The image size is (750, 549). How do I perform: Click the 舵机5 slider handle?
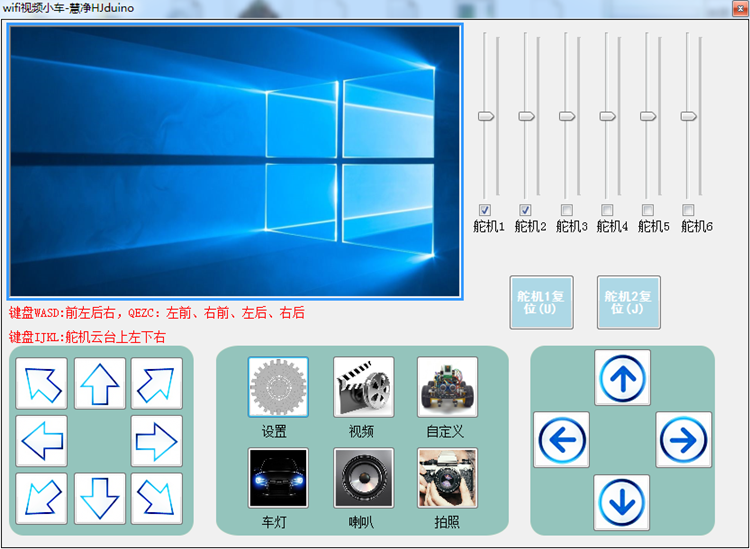(648, 116)
